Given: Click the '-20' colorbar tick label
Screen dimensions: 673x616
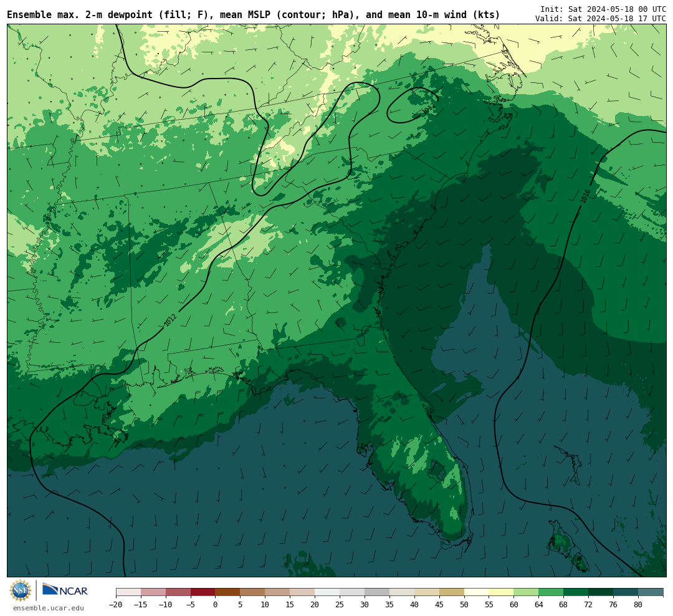Looking at the screenshot, I should [x=116, y=604].
